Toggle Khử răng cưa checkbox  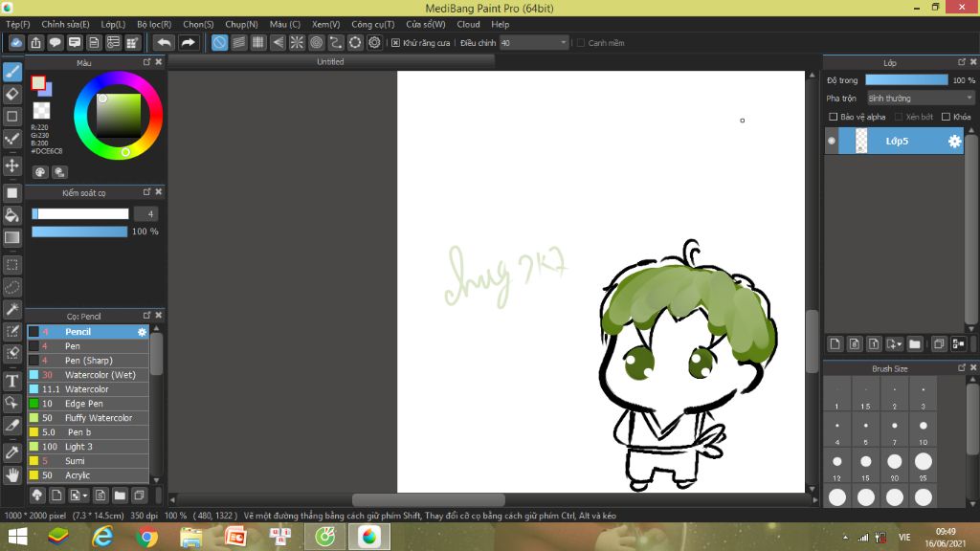[x=395, y=42]
